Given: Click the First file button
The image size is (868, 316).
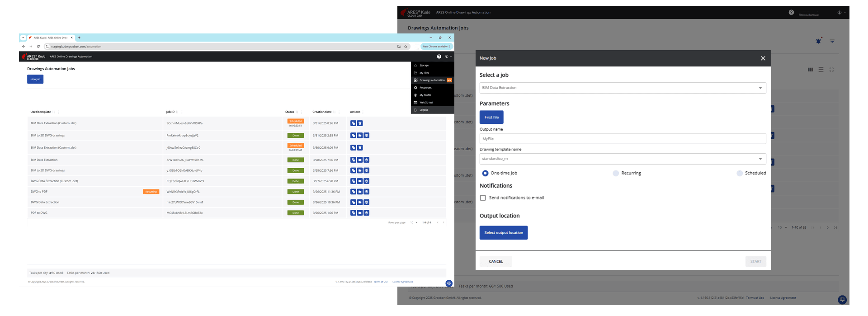Looking at the screenshot, I should 491,117.
